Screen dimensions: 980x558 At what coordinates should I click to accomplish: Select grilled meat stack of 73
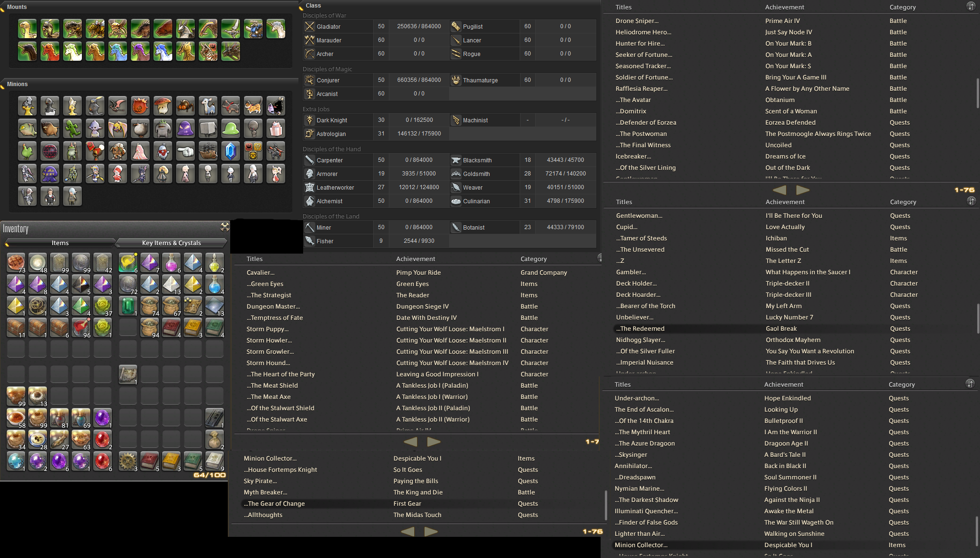click(16, 263)
